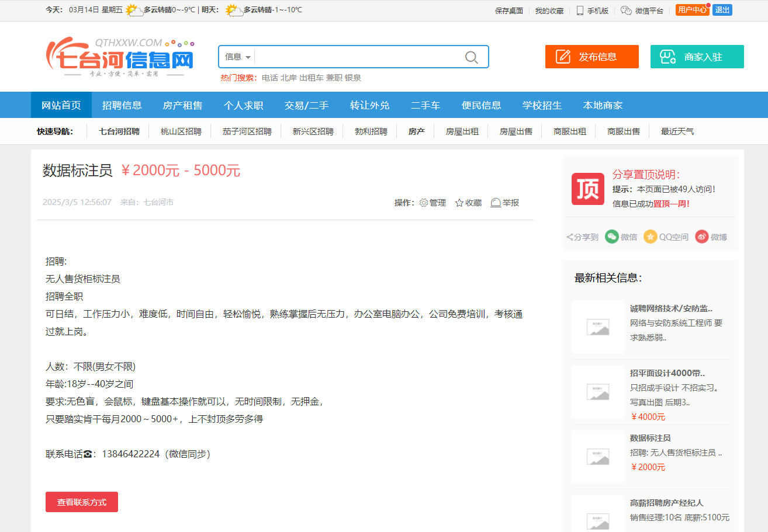Report the listing via 举报

pyautogui.click(x=504, y=203)
